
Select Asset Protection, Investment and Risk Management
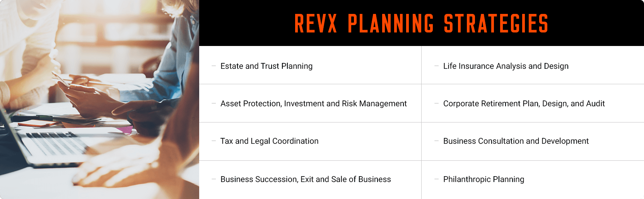[314, 104]
